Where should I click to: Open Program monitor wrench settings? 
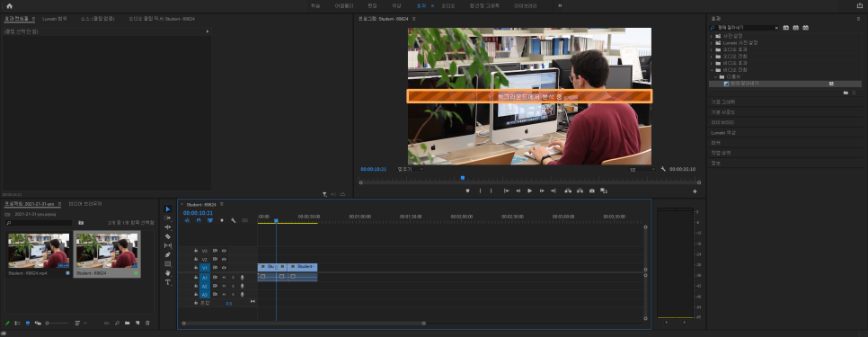click(x=663, y=169)
